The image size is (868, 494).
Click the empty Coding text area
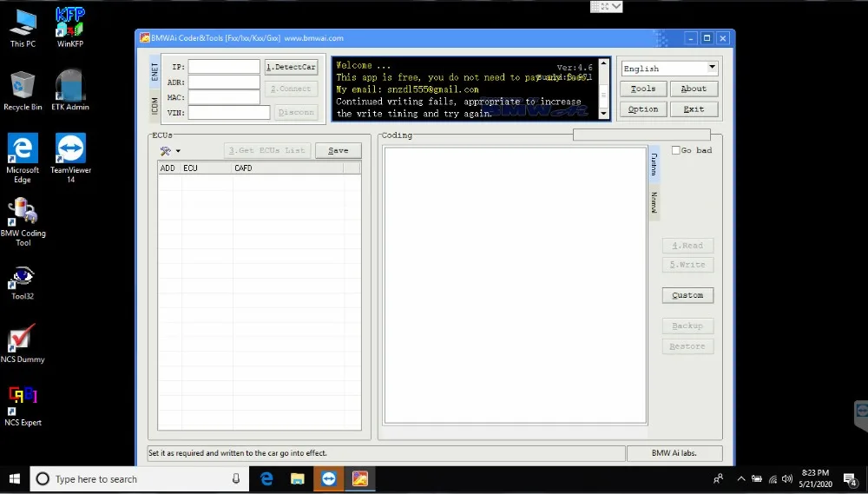516,286
